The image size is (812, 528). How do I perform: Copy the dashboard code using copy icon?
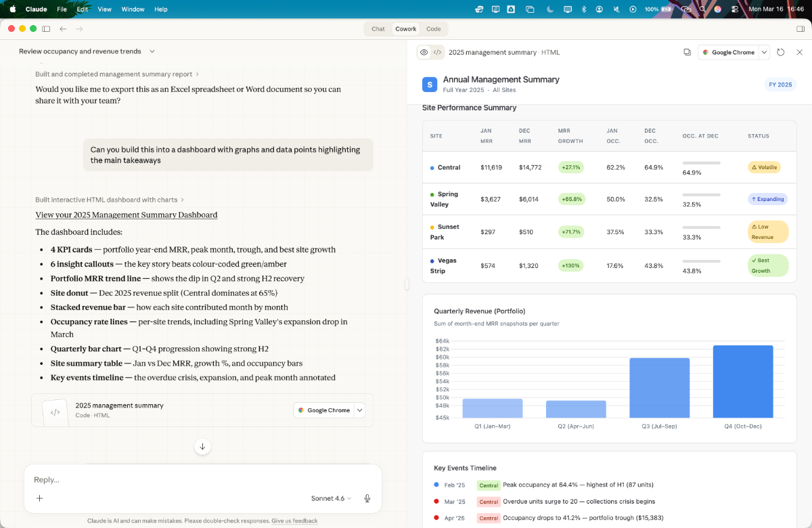pyautogui.click(x=687, y=52)
